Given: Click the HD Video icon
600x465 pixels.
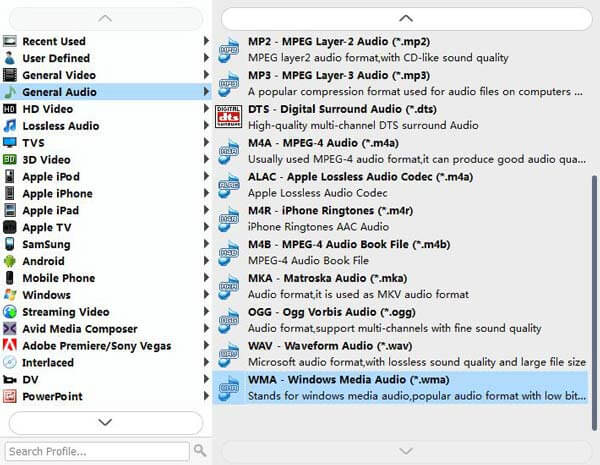Looking at the screenshot, I should (x=10, y=109).
